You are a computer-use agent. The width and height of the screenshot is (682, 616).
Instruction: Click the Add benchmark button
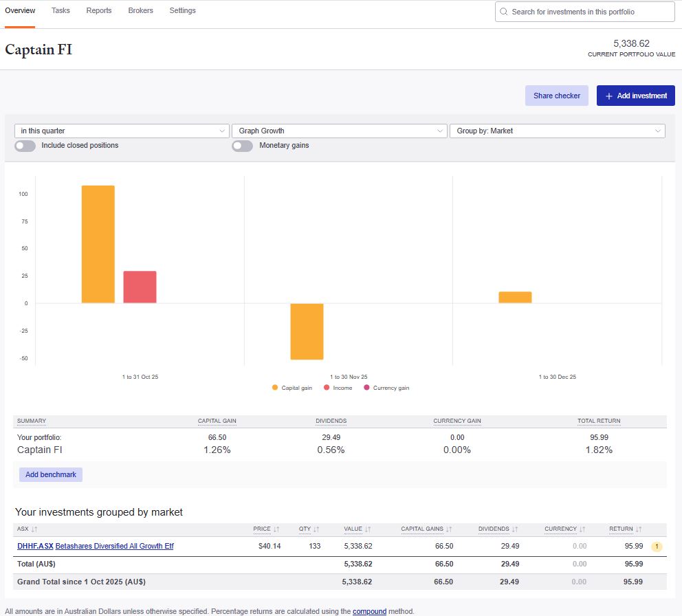(x=51, y=474)
